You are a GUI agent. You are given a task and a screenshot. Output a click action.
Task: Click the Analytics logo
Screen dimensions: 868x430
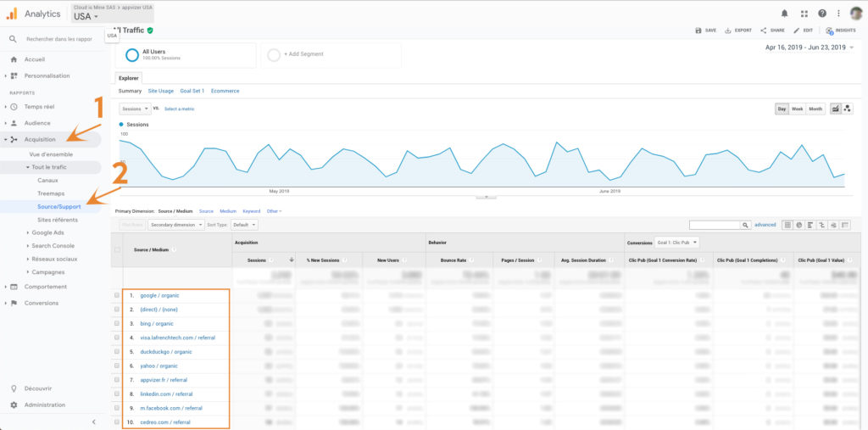[x=12, y=14]
